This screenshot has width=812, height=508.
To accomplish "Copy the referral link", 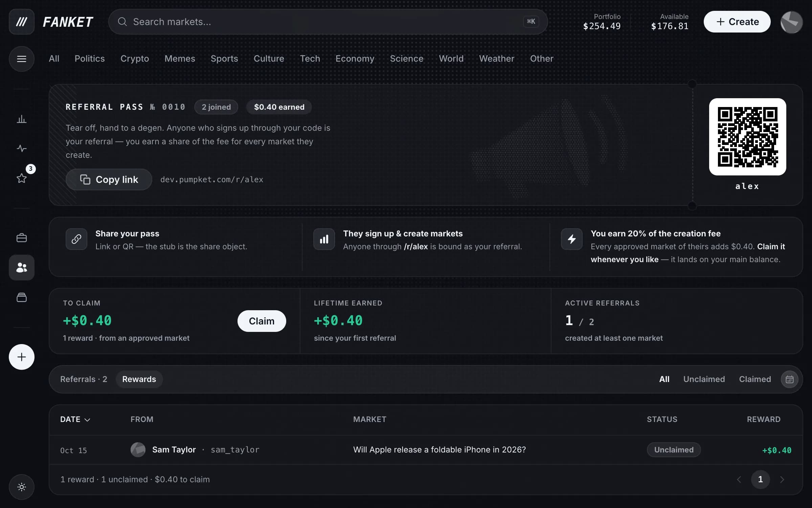I will pos(109,179).
